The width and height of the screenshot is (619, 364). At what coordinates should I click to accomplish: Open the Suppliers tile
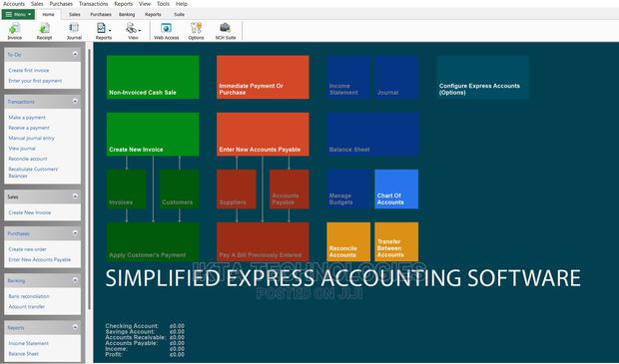point(237,188)
